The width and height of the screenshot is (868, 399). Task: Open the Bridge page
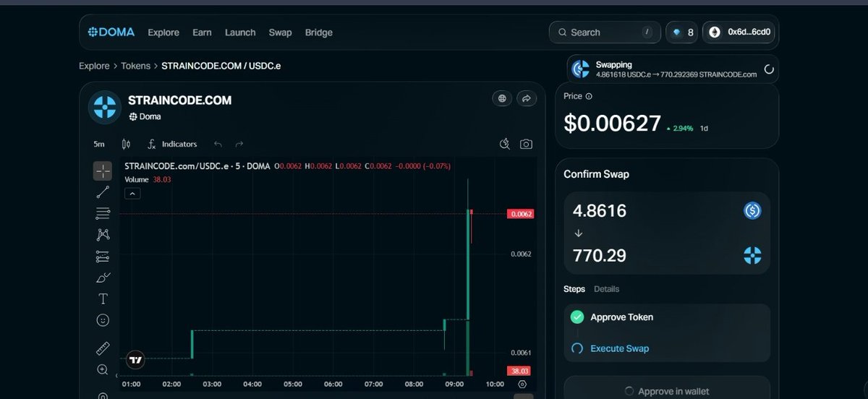coord(319,33)
